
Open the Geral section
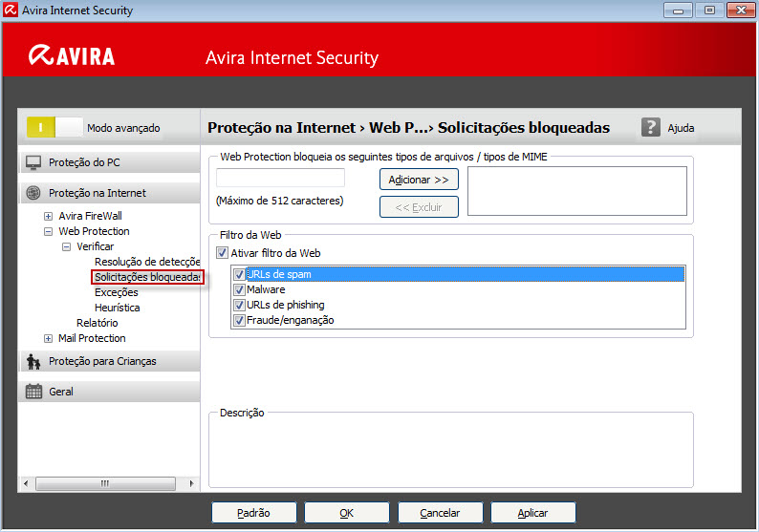(x=110, y=392)
